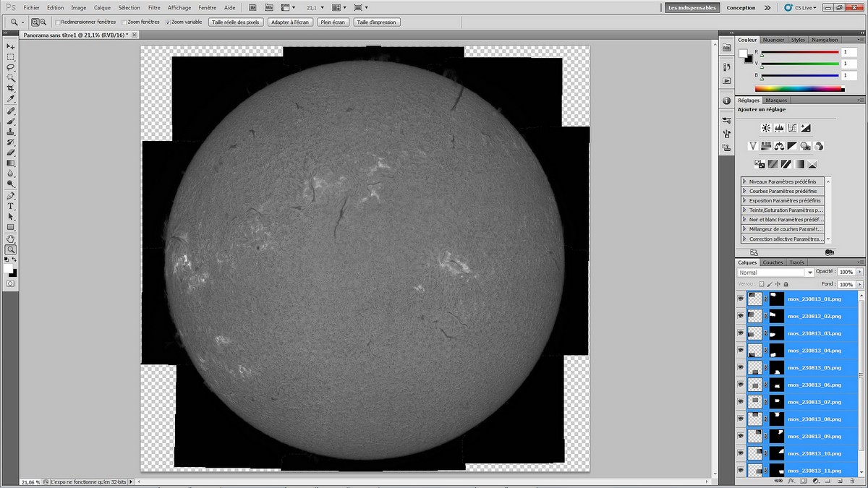Viewport: 868px width, 488px height.
Task: Switch to the Nuancier tab
Action: click(773, 40)
